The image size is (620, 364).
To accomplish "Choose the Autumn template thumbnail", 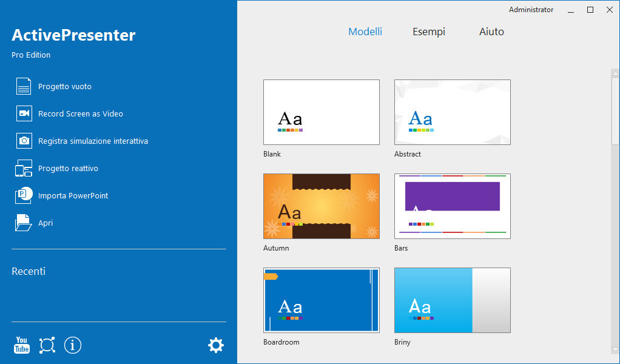I will pyautogui.click(x=322, y=206).
